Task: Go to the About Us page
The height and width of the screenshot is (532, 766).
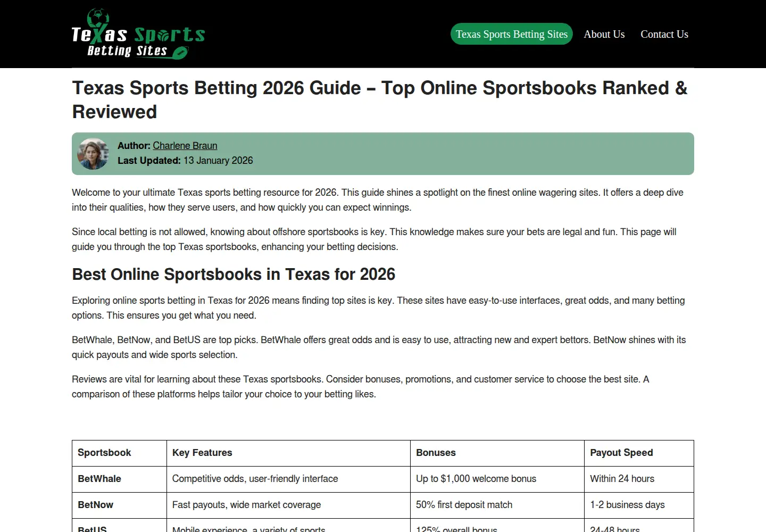Action: pos(604,34)
